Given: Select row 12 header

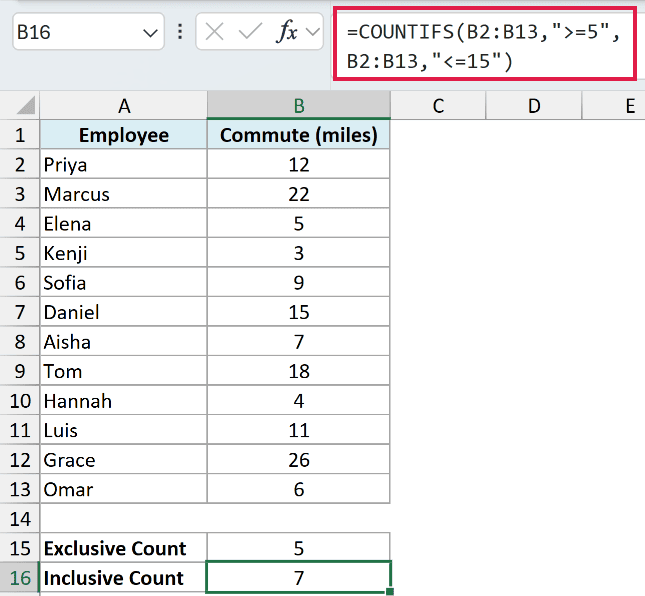Looking at the screenshot, I should pos(20,459).
